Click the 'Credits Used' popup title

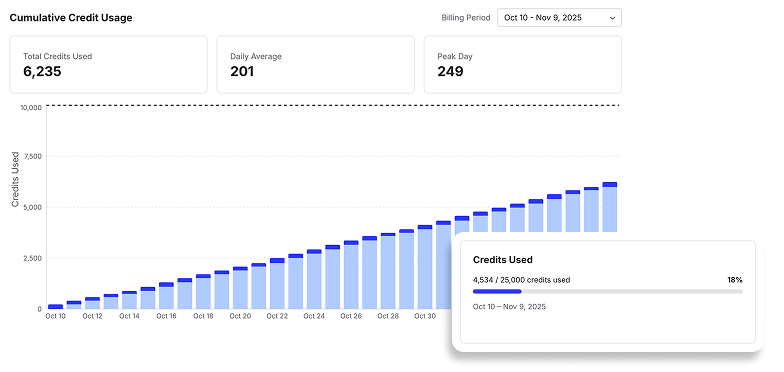click(x=502, y=260)
